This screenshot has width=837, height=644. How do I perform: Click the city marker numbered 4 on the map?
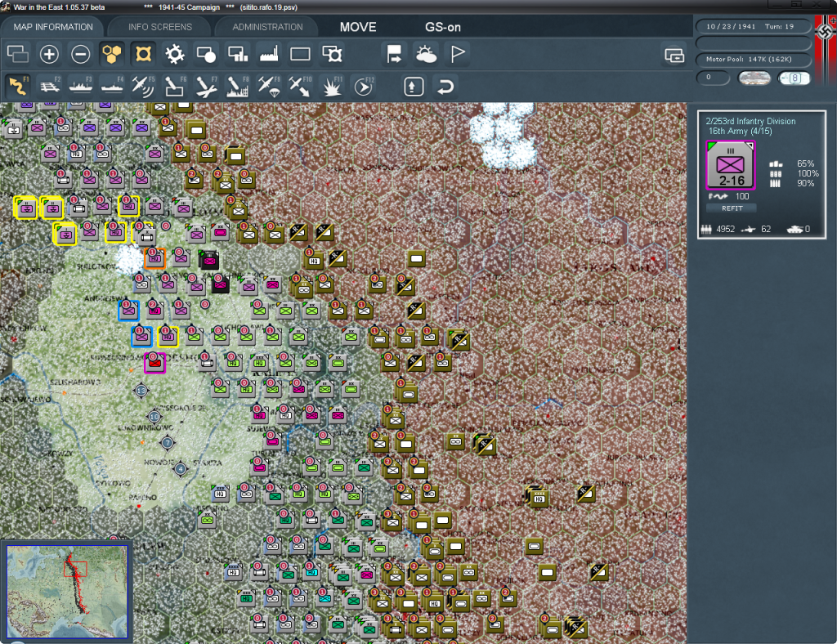coord(181,470)
